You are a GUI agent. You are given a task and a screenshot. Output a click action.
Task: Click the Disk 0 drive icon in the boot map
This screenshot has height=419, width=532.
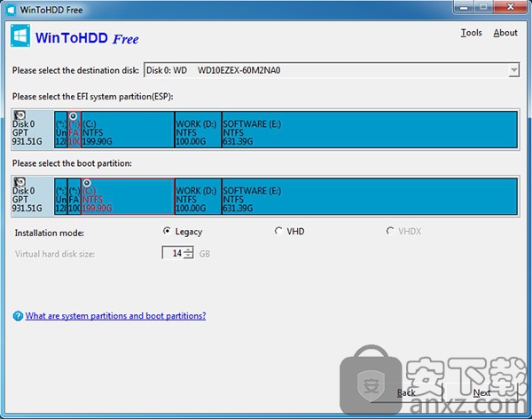click(x=20, y=182)
